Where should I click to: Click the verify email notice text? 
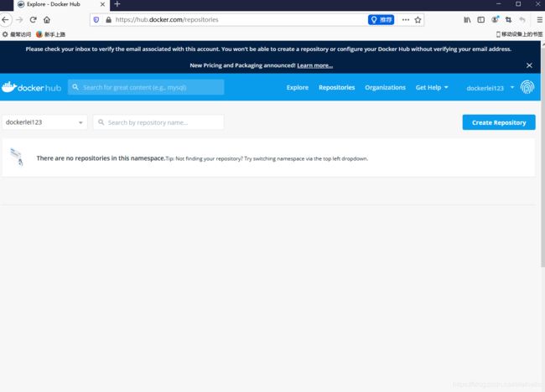tap(268, 49)
